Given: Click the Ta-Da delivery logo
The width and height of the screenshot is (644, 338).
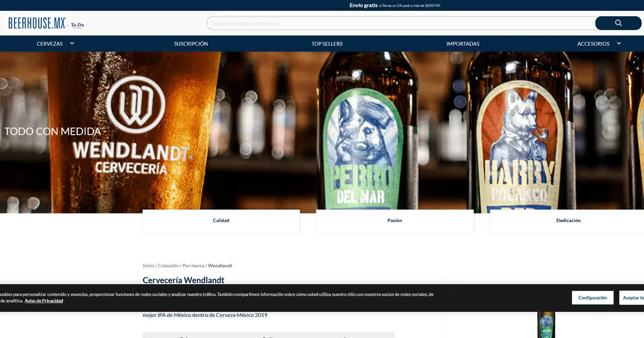Looking at the screenshot, I should [77, 23].
